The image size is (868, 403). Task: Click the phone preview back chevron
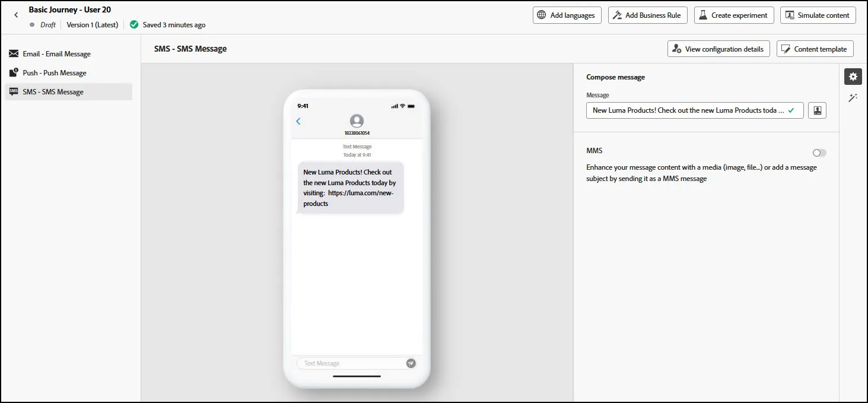[x=298, y=121]
